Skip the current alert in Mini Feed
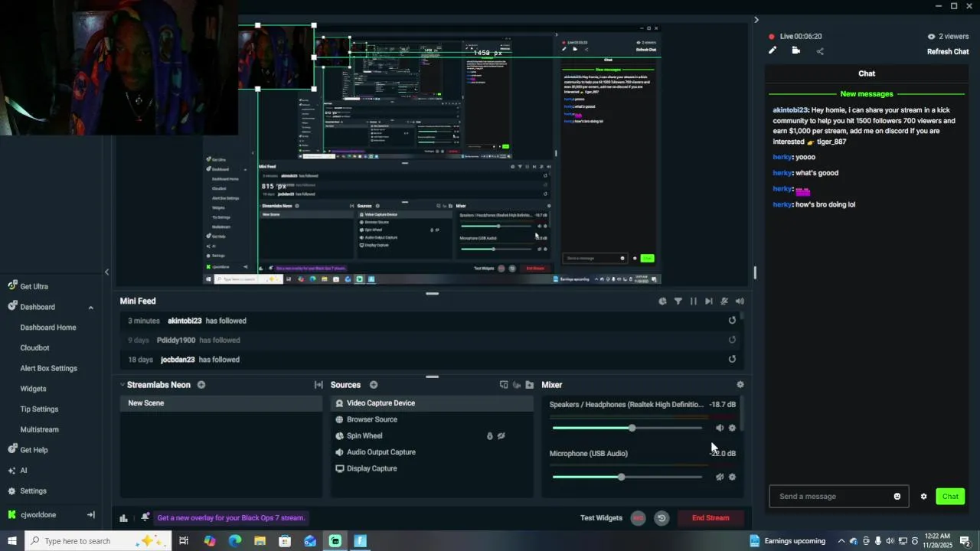 [x=709, y=302]
